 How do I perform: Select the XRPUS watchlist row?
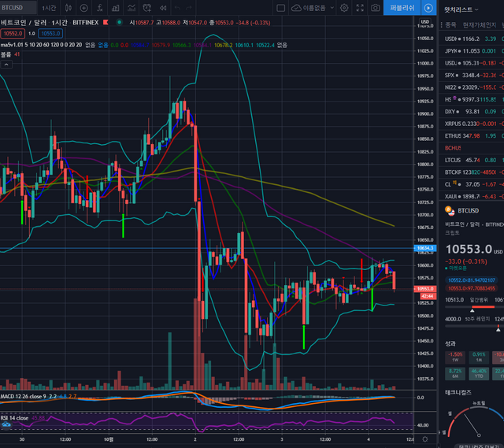coord(471,124)
